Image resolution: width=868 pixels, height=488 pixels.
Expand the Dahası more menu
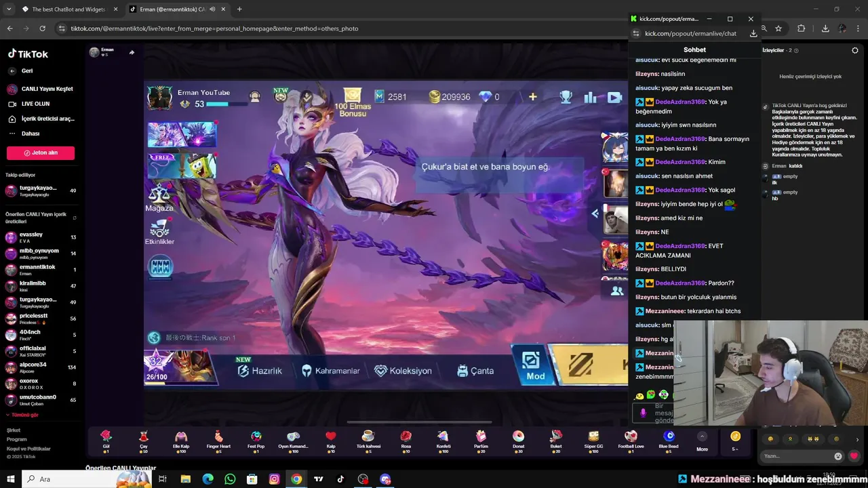[31, 134]
